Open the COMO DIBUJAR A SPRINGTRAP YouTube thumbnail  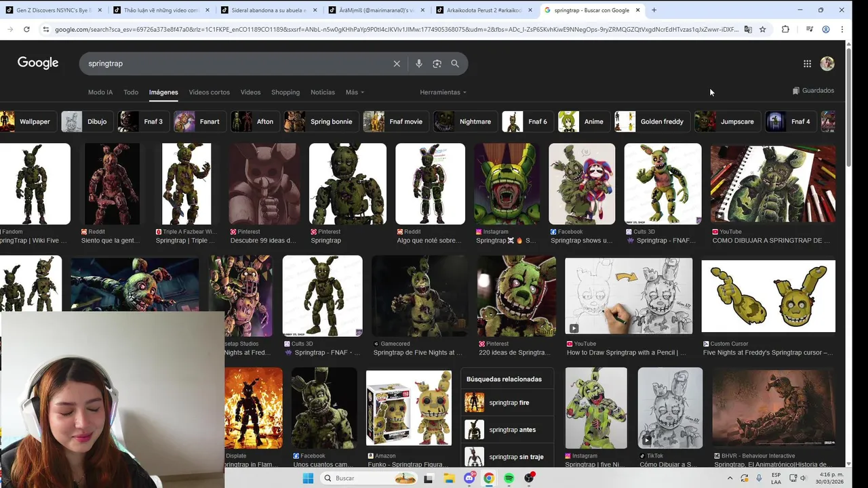[x=773, y=184]
